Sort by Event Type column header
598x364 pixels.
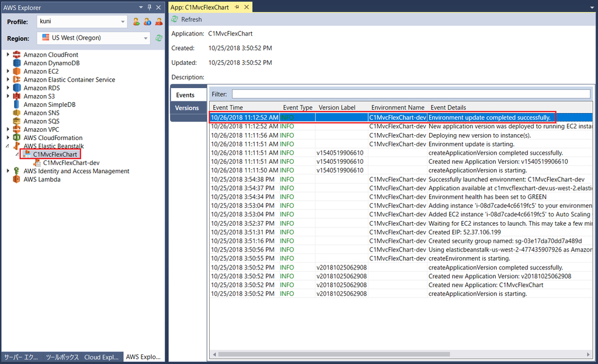[x=297, y=107]
